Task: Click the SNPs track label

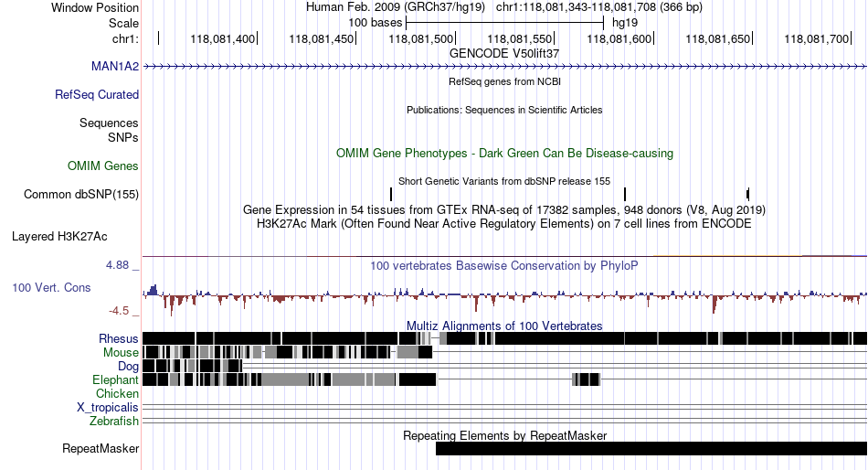Action: click(123, 137)
